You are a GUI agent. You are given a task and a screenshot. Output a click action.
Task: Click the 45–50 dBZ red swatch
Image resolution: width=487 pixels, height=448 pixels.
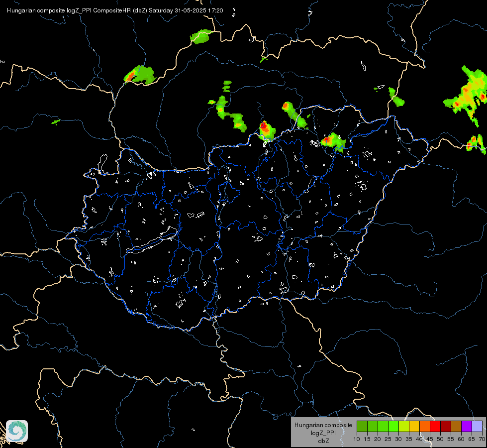[x=435, y=426]
